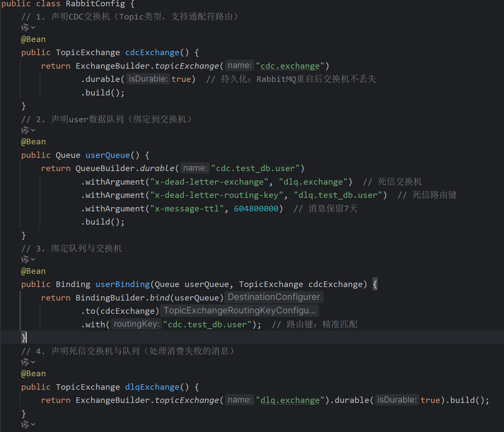504x432 pixels.
Task: Click the name: inlay hint in topicExchange call
Action: tap(239, 65)
